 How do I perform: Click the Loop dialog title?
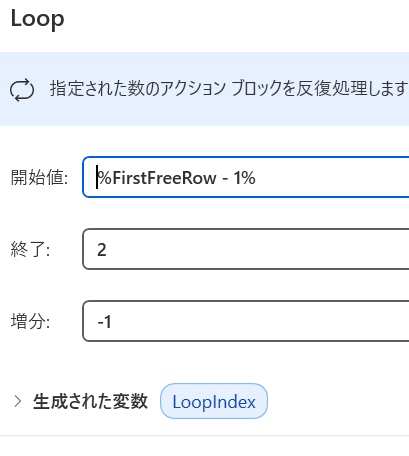(37, 19)
